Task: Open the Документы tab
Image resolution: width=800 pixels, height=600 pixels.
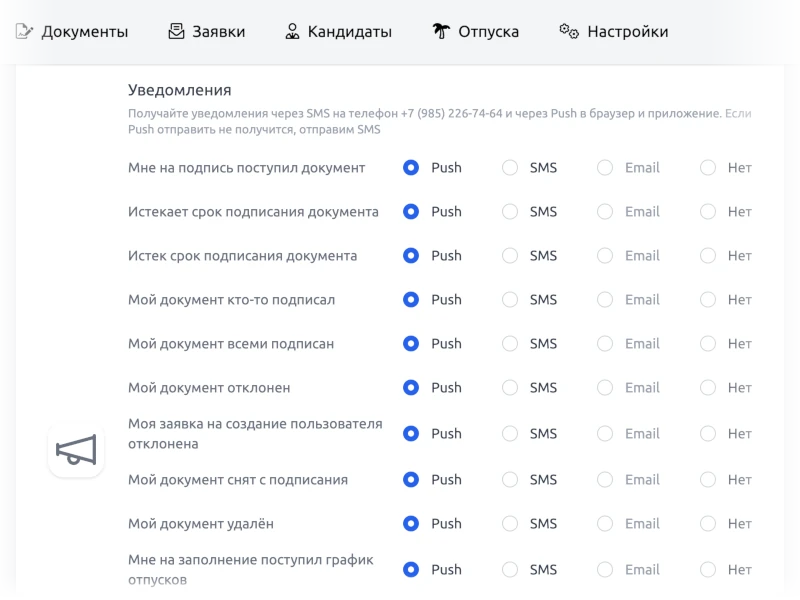Action: (84, 31)
